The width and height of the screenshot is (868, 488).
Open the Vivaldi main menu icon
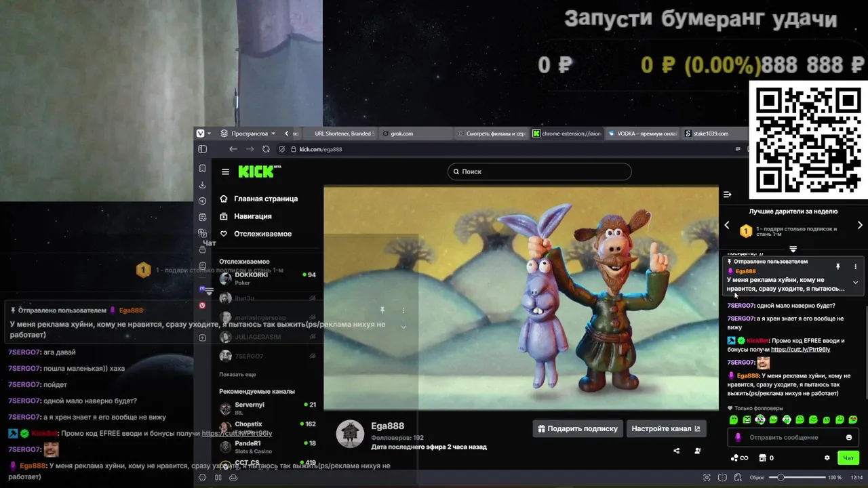[x=200, y=134]
